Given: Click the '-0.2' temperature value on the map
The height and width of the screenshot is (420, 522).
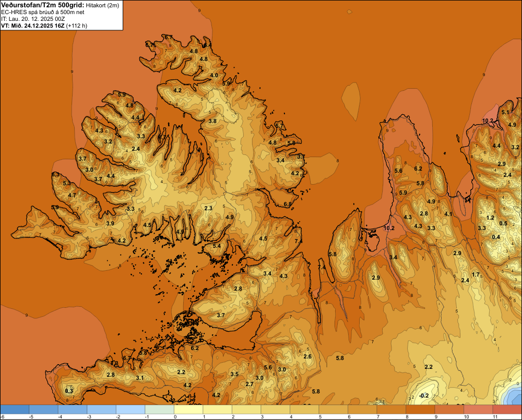Looking at the screenshot, I should click(423, 395).
